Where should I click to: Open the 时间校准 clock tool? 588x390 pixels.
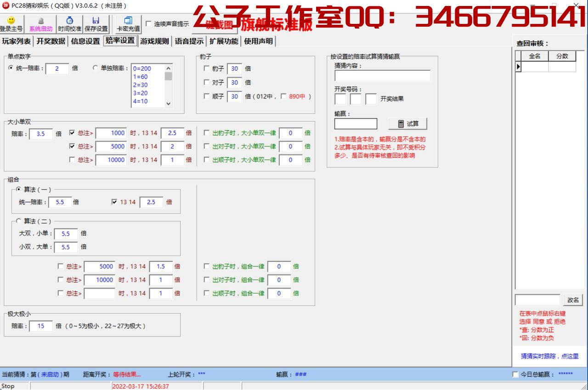pyautogui.click(x=69, y=24)
